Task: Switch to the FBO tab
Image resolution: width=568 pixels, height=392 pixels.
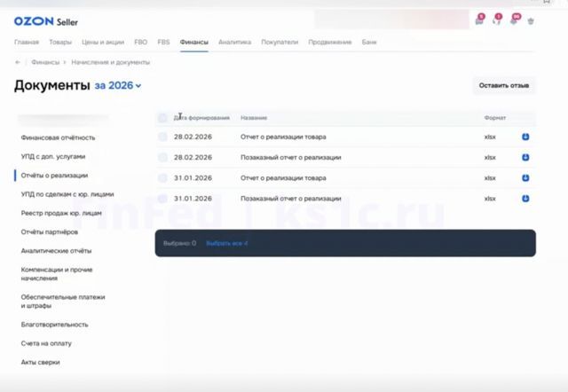Action: (140, 42)
